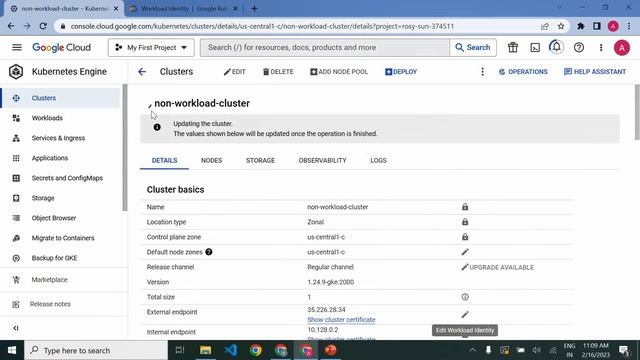Open the notifications bell
This screenshot has height=360, width=640.
tap(556, 47)
